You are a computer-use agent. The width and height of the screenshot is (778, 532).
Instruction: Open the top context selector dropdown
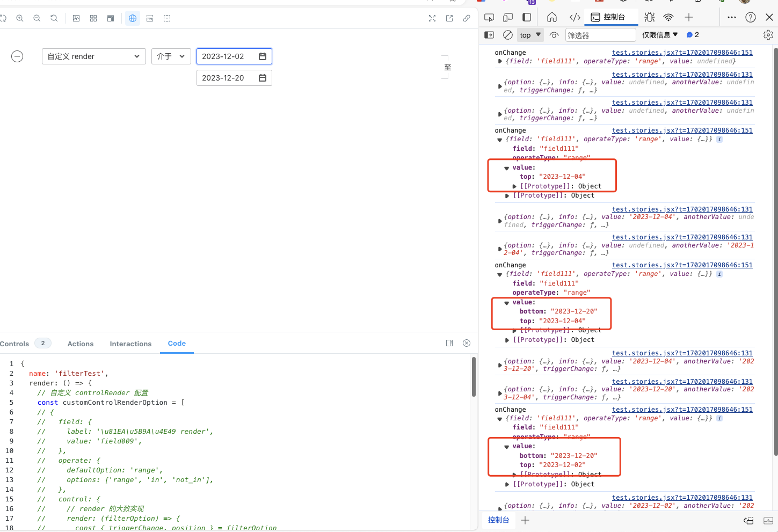pyautogui.click(x=530, y=35)
